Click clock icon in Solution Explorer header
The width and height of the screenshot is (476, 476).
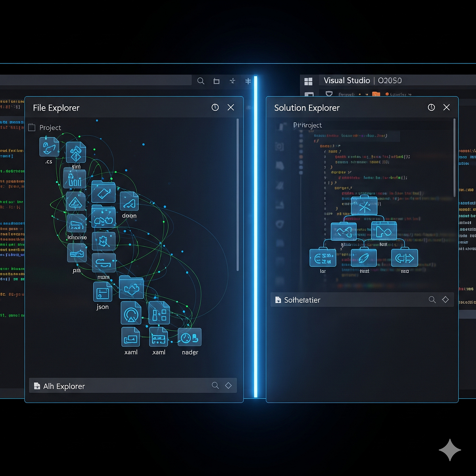[x=431, y=107]
